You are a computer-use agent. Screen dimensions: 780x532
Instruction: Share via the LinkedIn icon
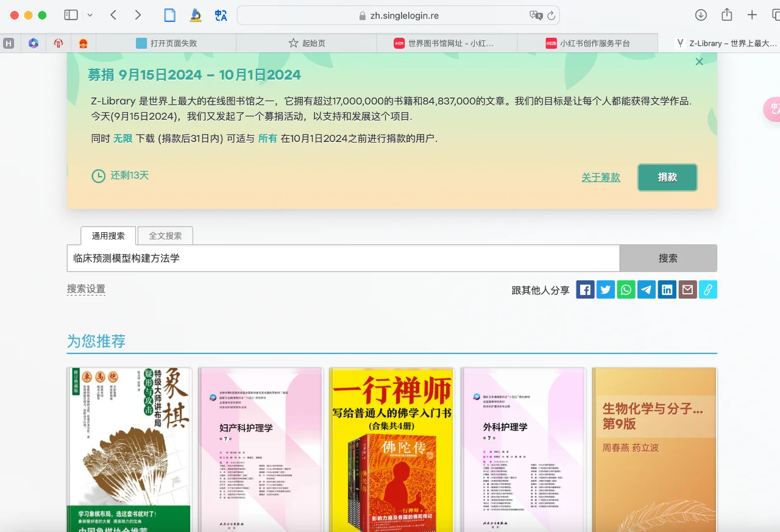[667, 289]
